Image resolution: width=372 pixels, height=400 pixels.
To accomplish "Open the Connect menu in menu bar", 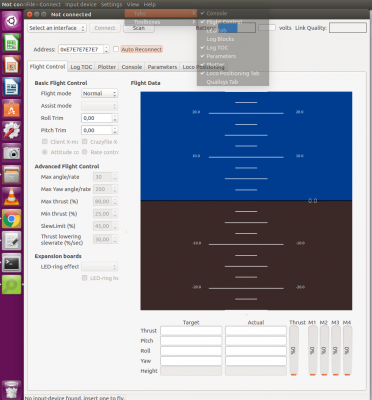I will 50,4.
